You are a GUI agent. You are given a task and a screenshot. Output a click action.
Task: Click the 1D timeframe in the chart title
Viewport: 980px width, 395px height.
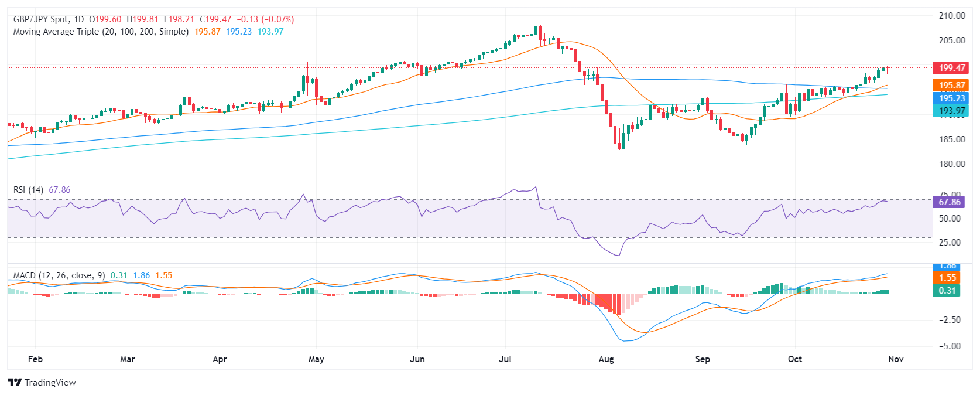click(x=79, y=19)
